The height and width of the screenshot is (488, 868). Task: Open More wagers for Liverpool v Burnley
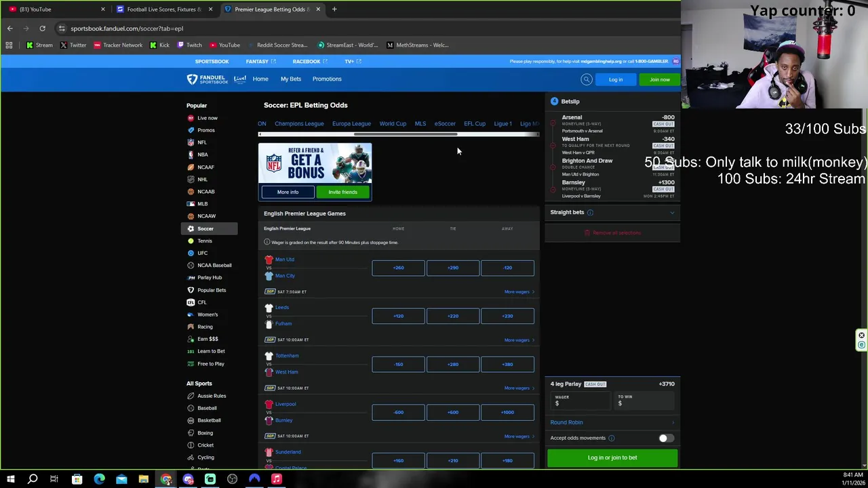click(519, 436)
